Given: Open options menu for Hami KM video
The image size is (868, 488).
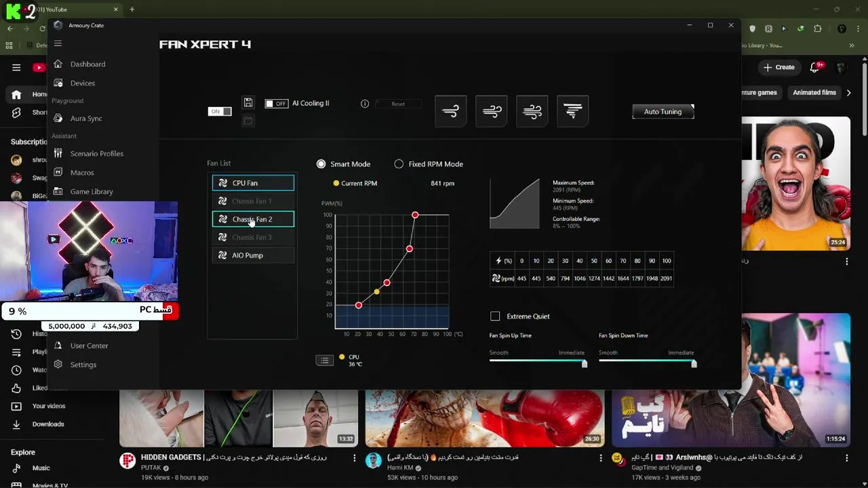Looking at the screenshot, I should pos(600,458).
